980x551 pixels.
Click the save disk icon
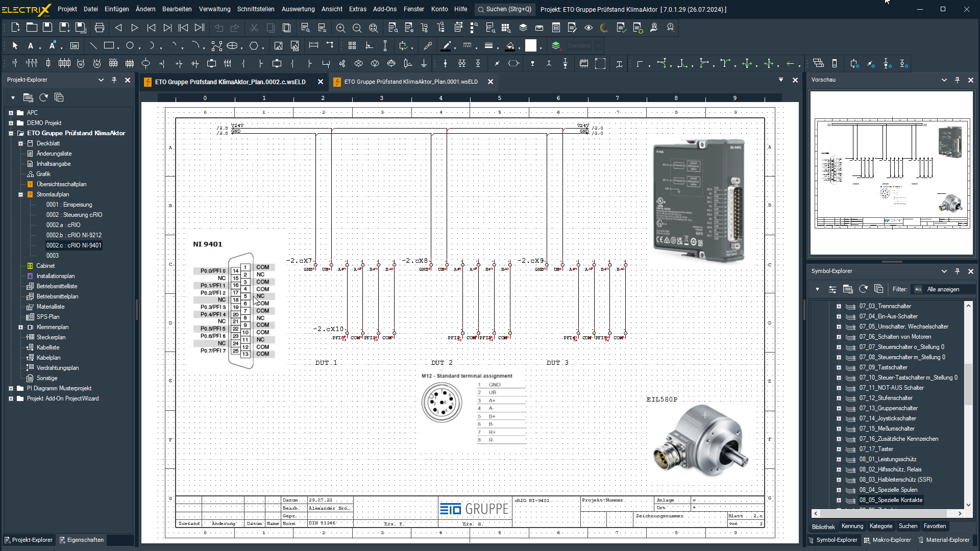tap(47, 28)
